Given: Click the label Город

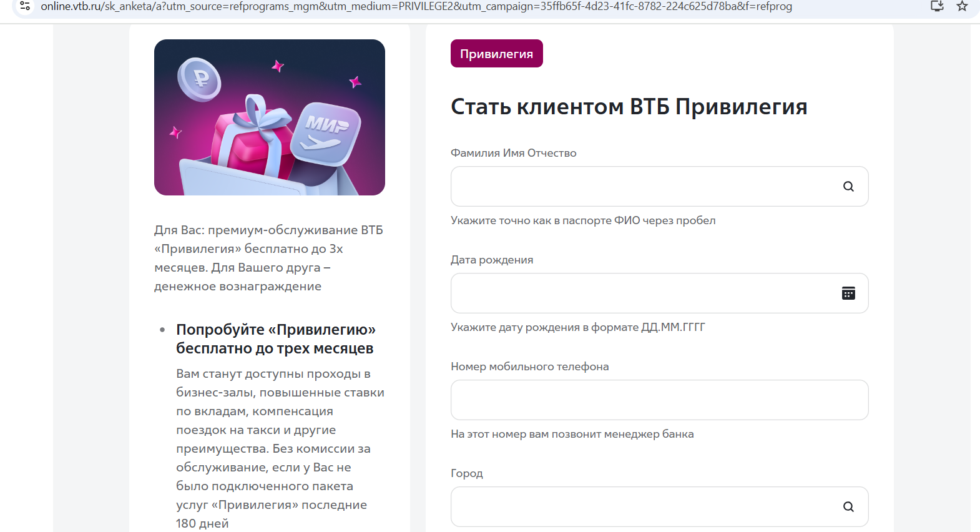Looking at the screenshot, I should pos(467,473).
